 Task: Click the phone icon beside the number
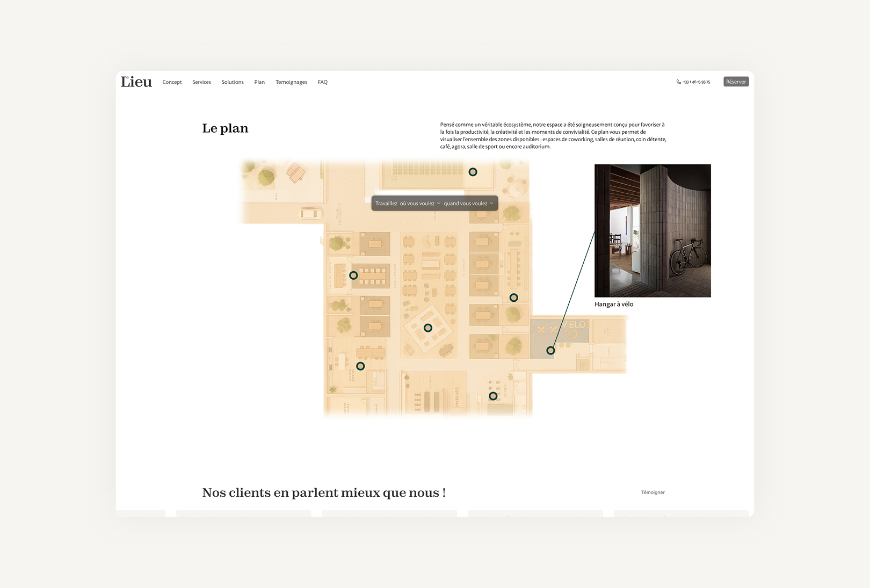point(679,82)
